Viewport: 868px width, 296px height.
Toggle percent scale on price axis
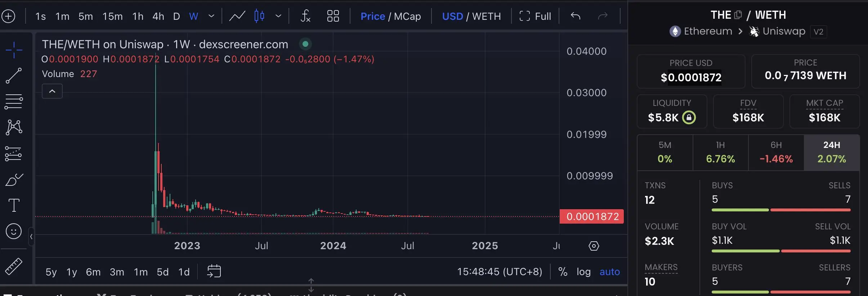[563, 272]
